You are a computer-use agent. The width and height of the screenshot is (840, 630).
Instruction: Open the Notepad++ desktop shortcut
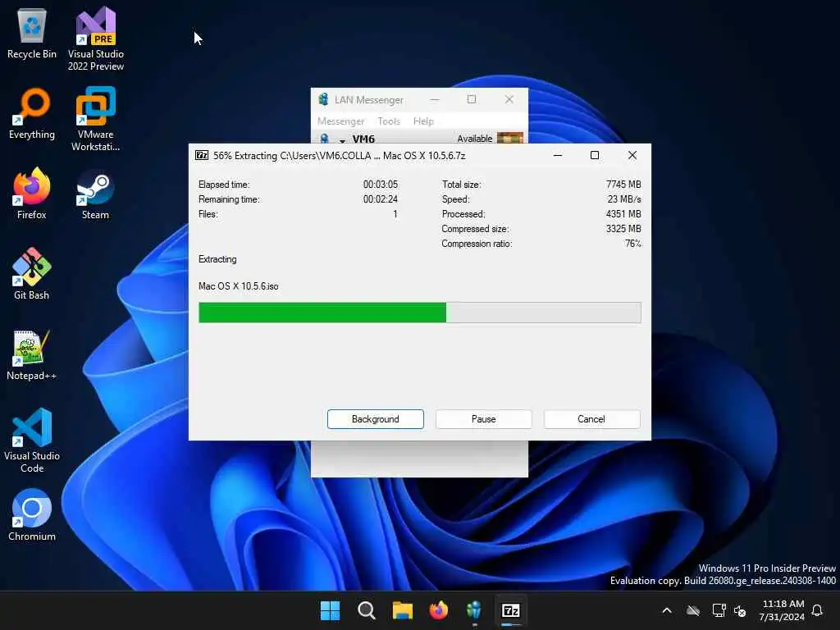[x=32, y=354]
